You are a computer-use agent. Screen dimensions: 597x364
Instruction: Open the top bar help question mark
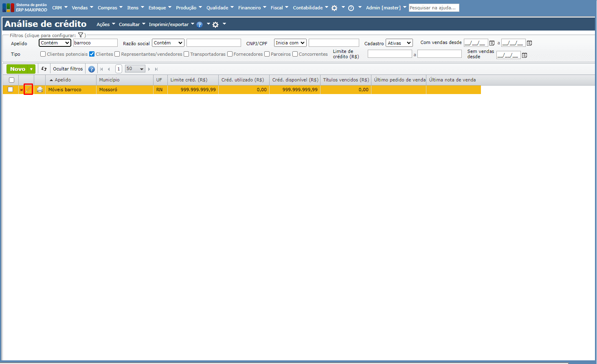pos(351,8)
